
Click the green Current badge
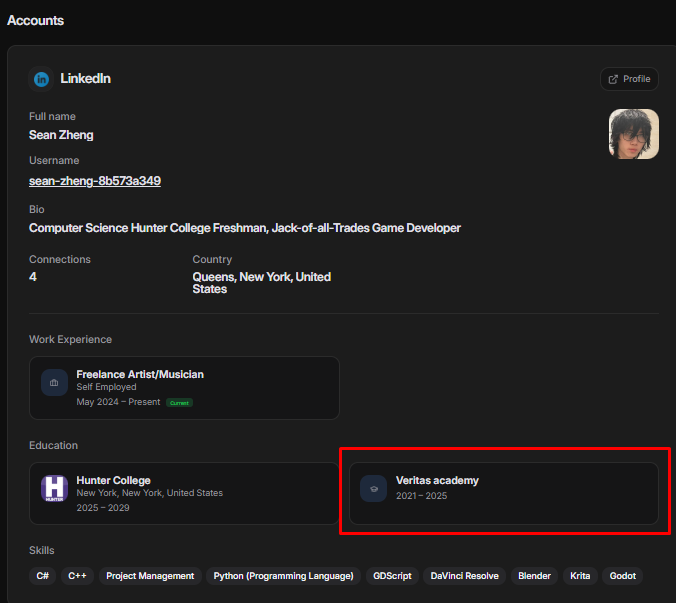pyautogui.click(x=179, y=403)
